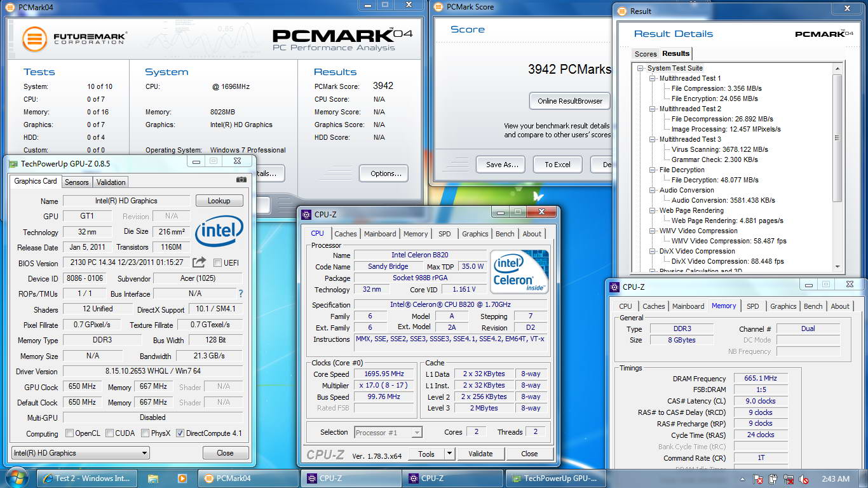
Task: Select 'Virus Scanning: 3678.122 MB/s' result row
Action: coord(720,149)
